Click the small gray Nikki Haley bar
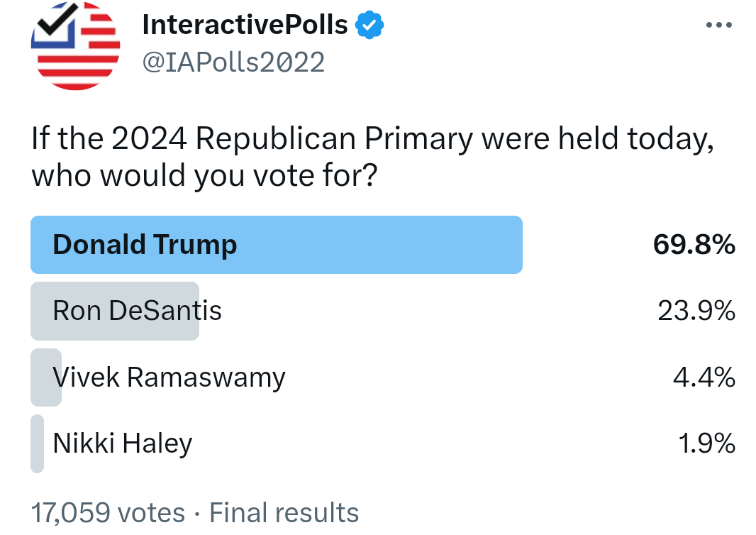The width and height of the screenshot is (756, 535). pyautogui.click(x=37, y=444)
